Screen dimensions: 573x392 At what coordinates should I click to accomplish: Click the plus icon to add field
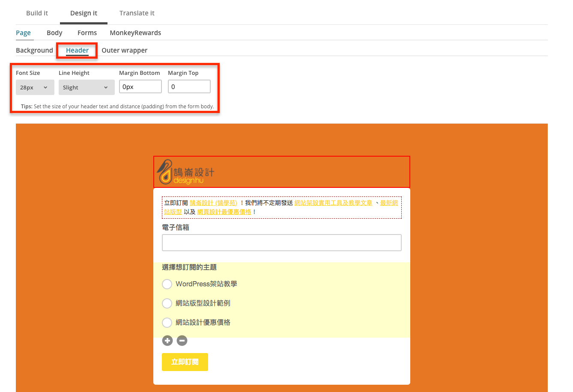click(167, 341)
